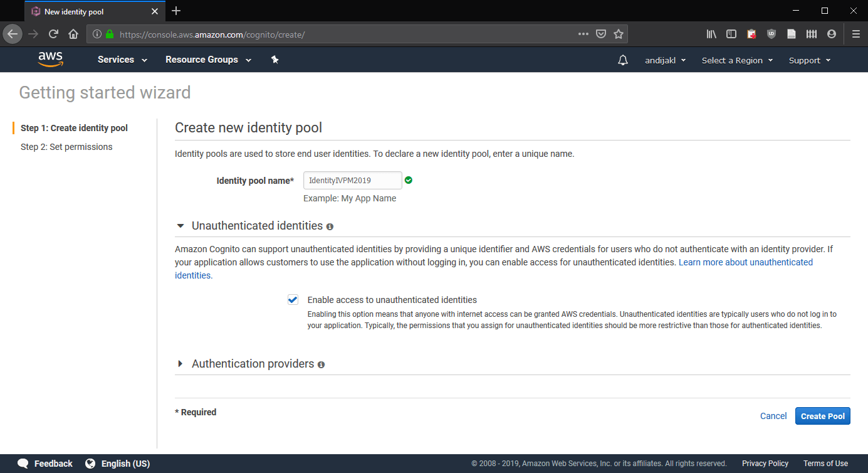Open the notifications bell icon
Viewport: 868px width, 473px height.
coord(622,60)
